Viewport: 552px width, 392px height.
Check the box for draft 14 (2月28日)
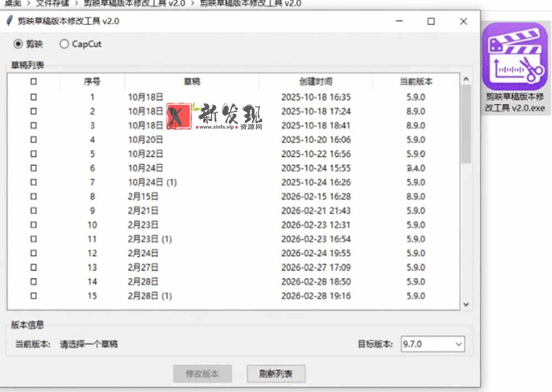(x=34, y=282)
